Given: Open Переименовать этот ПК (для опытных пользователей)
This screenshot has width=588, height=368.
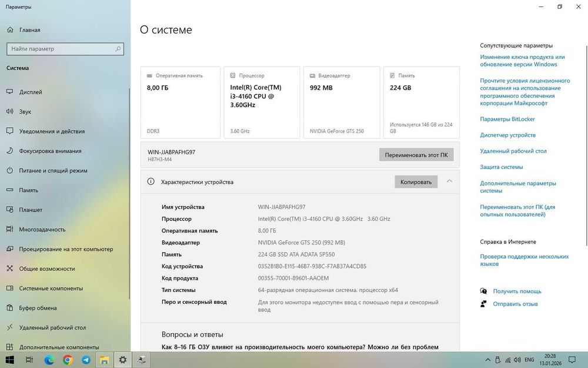Looking at the screenshot, I should tap(517, 211).
